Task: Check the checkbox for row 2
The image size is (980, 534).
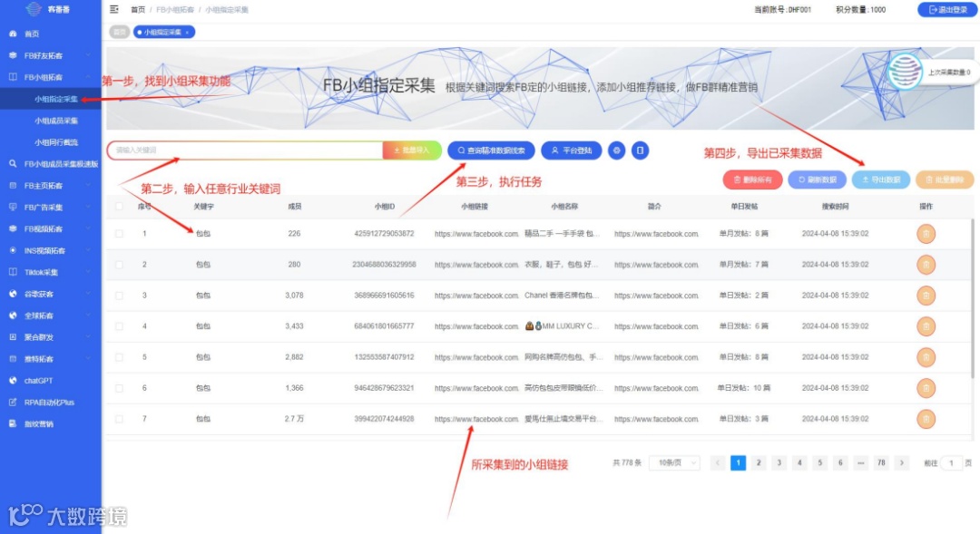Action: pos(119,265)
